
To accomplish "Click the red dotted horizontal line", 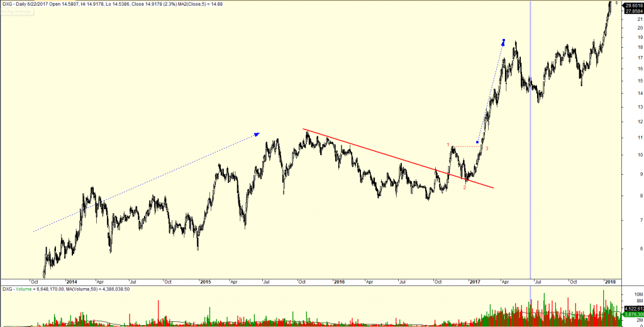I will 465,147.
